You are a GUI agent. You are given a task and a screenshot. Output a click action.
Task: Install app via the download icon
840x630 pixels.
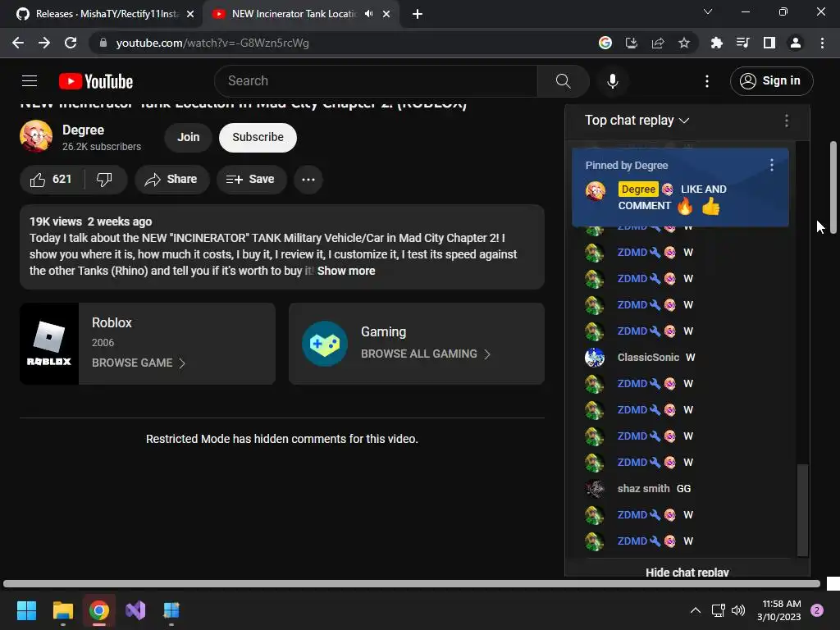click(631, 43)
